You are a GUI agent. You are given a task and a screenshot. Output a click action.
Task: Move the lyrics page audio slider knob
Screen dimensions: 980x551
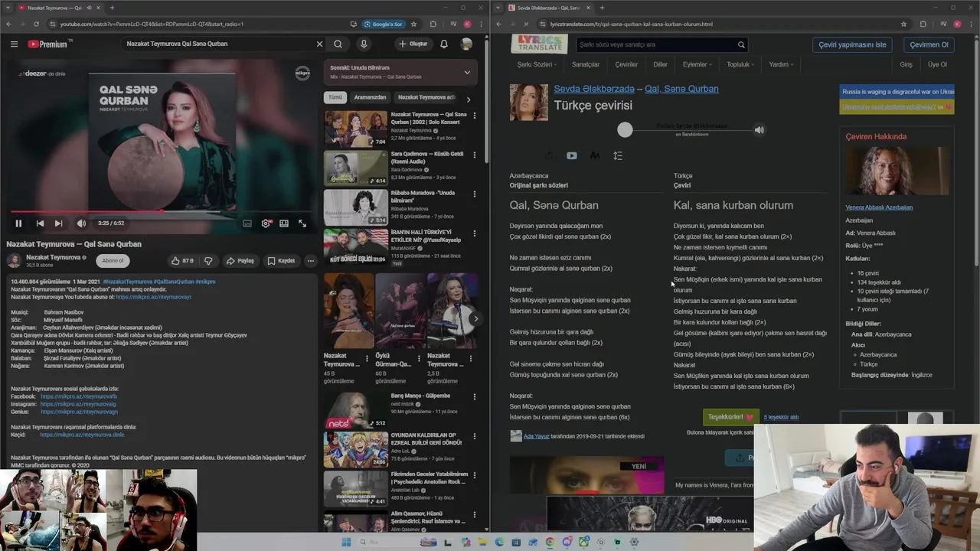[625, 130]
